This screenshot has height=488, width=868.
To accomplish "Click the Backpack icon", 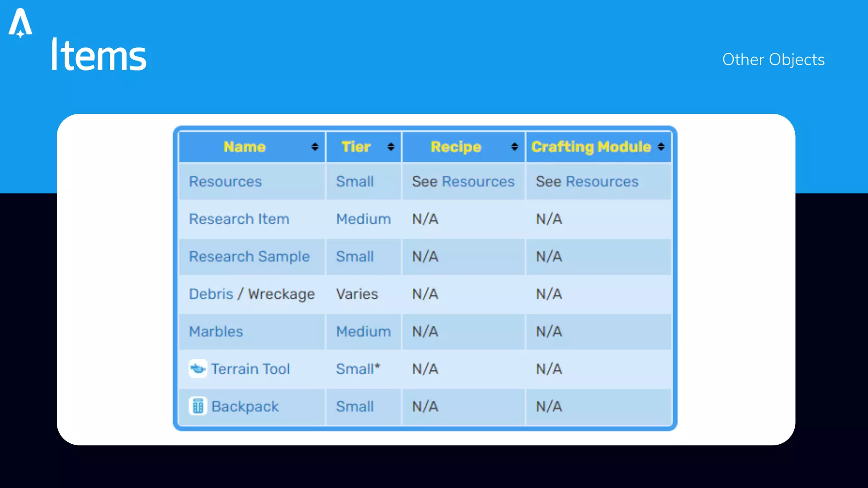I will click(198, 406).
